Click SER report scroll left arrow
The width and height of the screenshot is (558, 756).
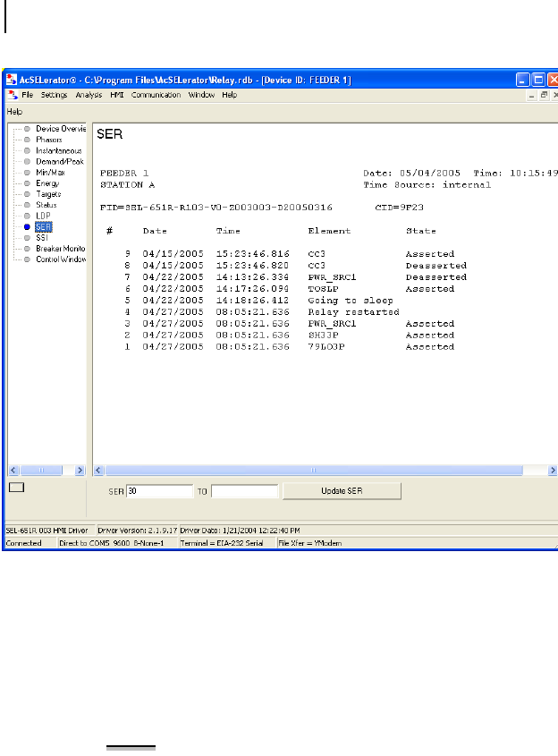coord(98,470)
